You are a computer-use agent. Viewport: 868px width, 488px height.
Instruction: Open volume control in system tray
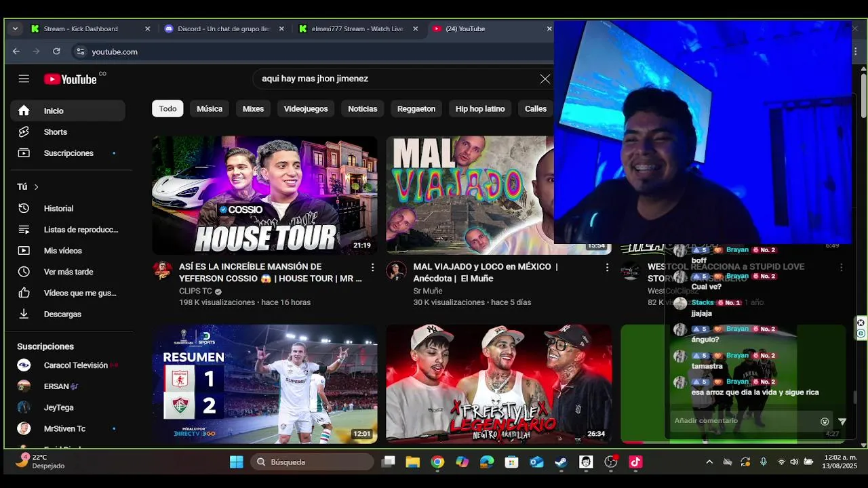point(794,462)
